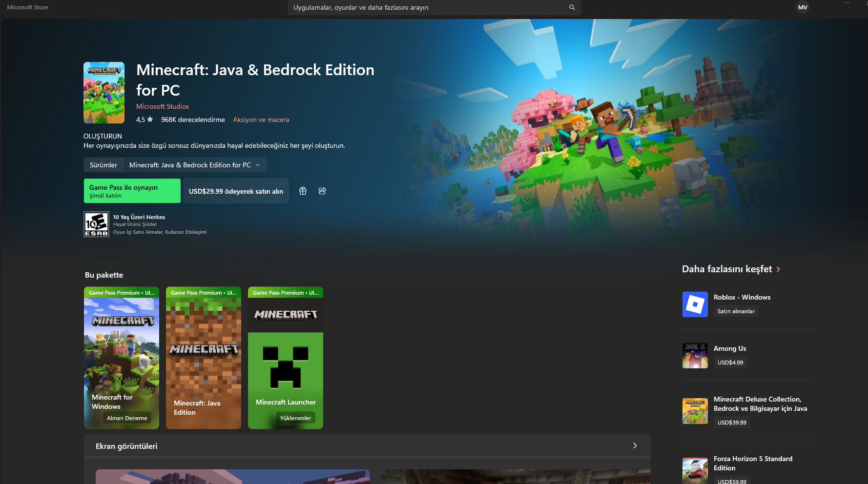Screen dimensions: 868x484
Task: Click the star rating 4,5
Action: coord(145,120)
